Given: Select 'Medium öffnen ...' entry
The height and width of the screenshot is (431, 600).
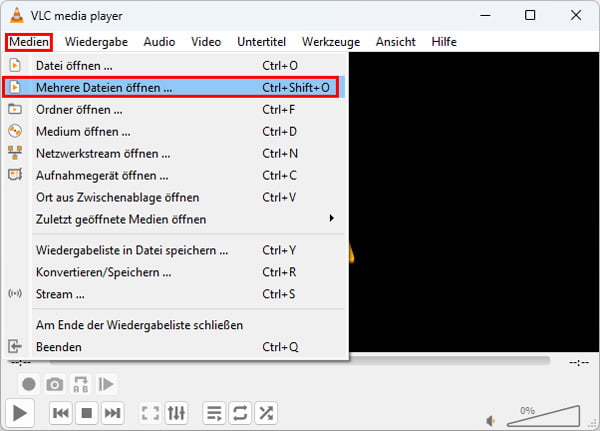Looking at the screenshot, I should [174, 131].
